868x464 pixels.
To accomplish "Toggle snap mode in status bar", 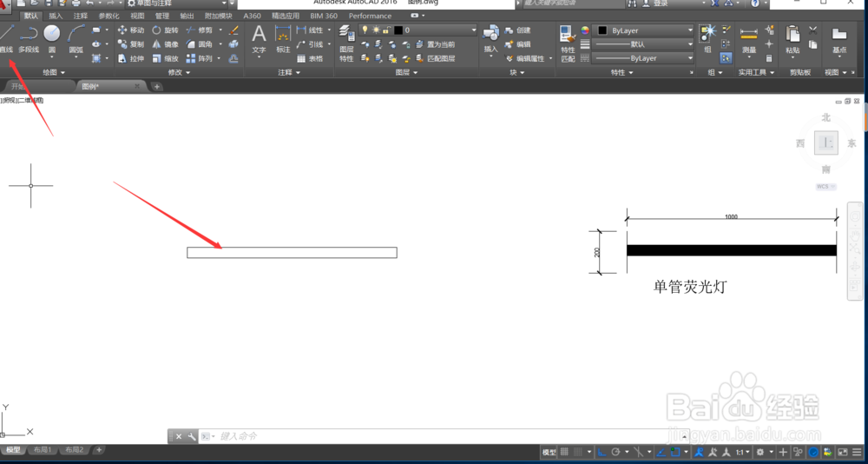I will pos(578,452).
